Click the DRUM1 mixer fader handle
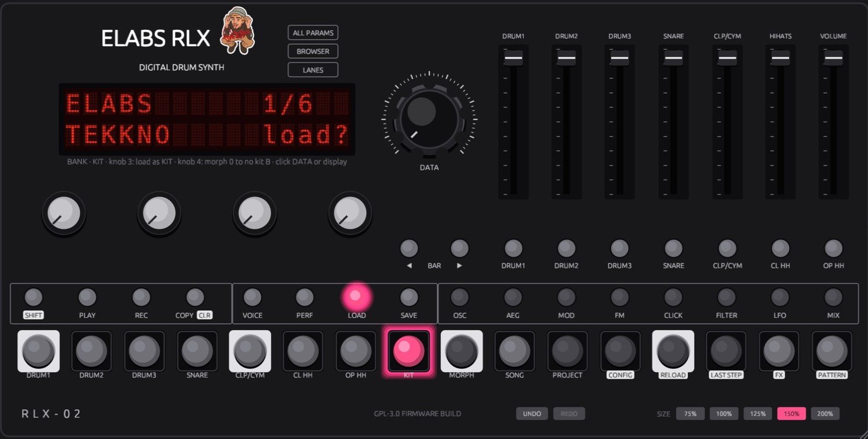 [514, 59]
